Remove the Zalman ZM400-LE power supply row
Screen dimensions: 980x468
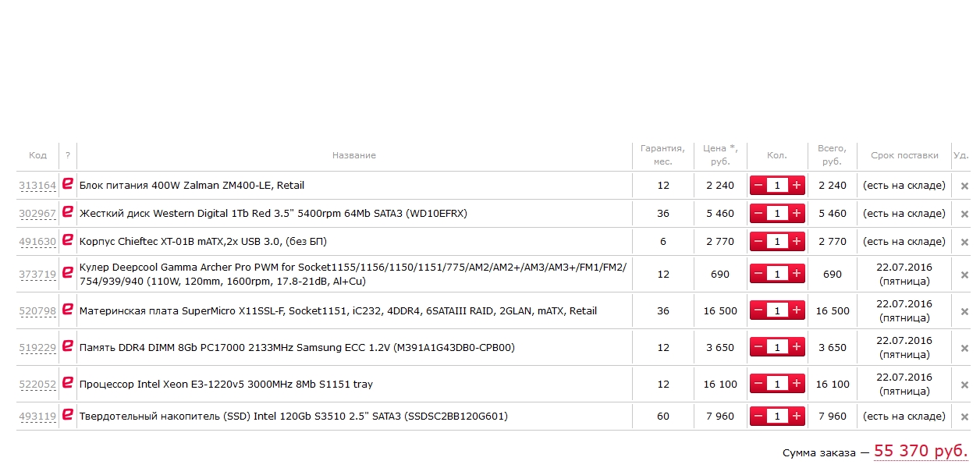coord(964,186)
